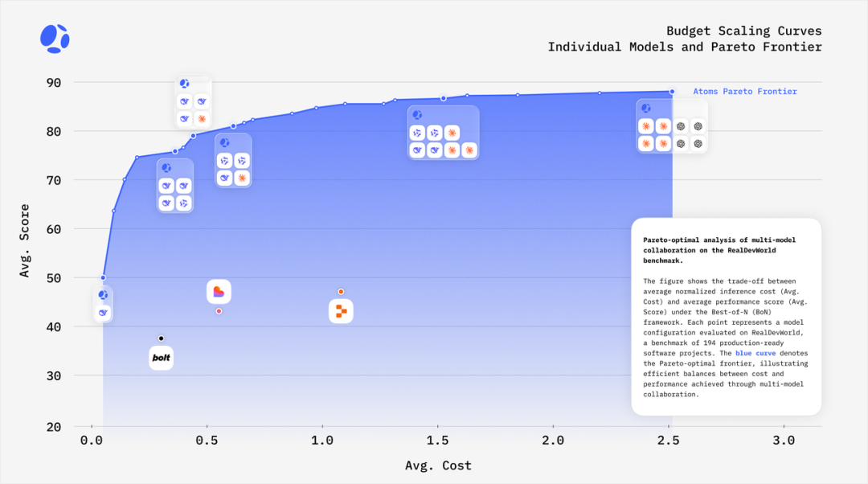Image resolution: width=868 pixels, height=484 pixels.
Task: Click the Lovable heart logo icon
Action: [219, 292]
